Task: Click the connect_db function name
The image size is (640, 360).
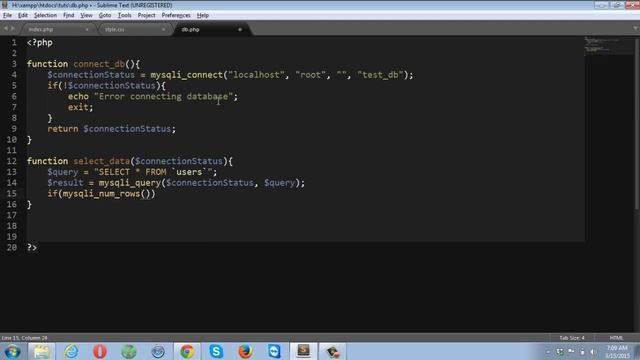Action: pyautogui.click(x=99, y=64)
